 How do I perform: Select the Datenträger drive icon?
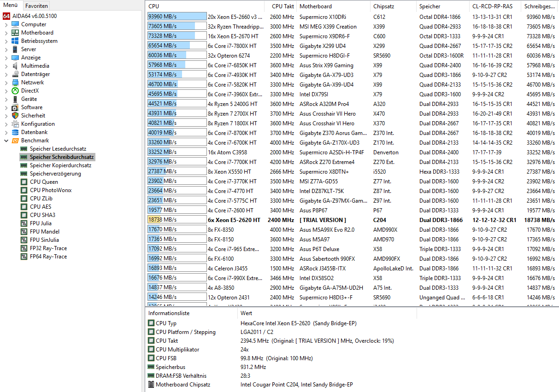point(15,74)
